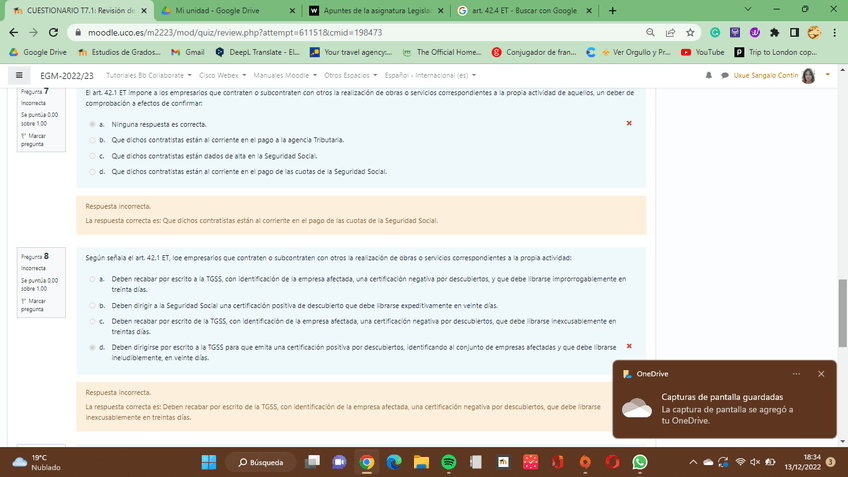Open the zoom magnifier icon in address bar

650,32
